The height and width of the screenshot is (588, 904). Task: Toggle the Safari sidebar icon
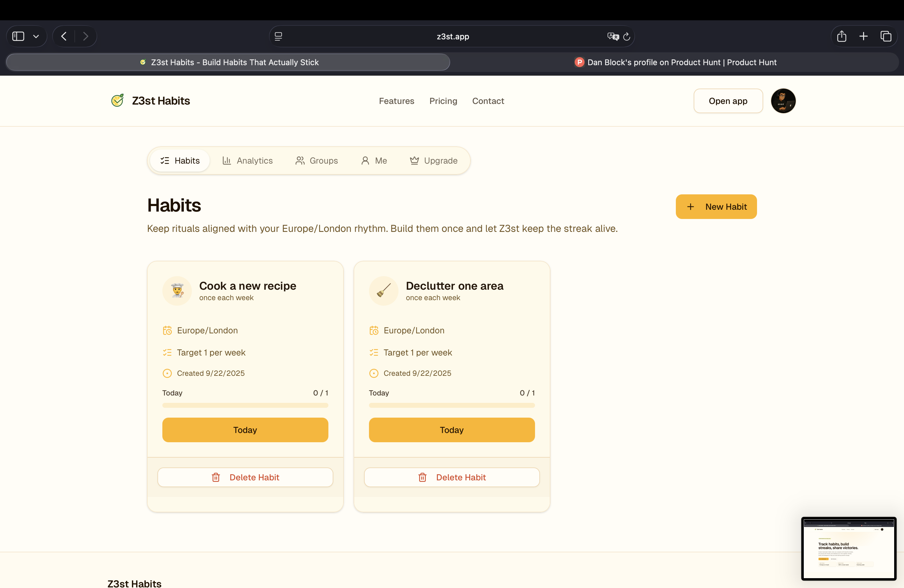18,37
